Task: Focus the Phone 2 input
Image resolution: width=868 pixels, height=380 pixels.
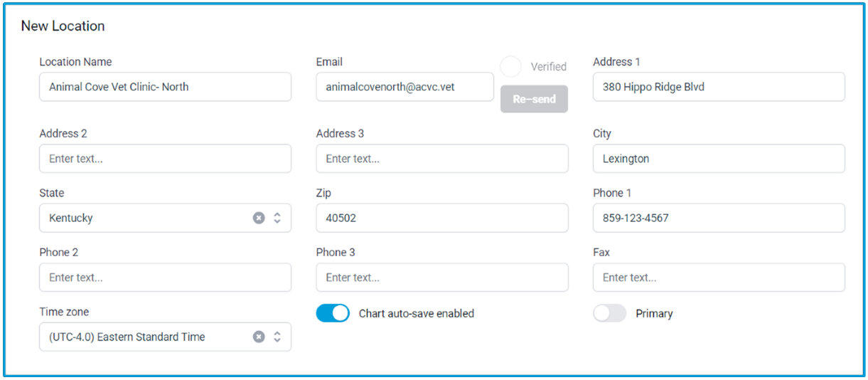Action: [x=165, y=278]
